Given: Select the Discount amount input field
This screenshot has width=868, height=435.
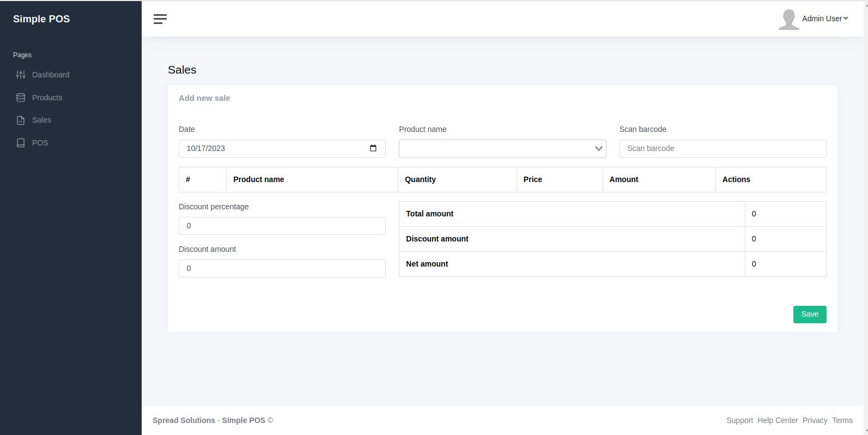Looking at the screenshot, I should (282, 268).
